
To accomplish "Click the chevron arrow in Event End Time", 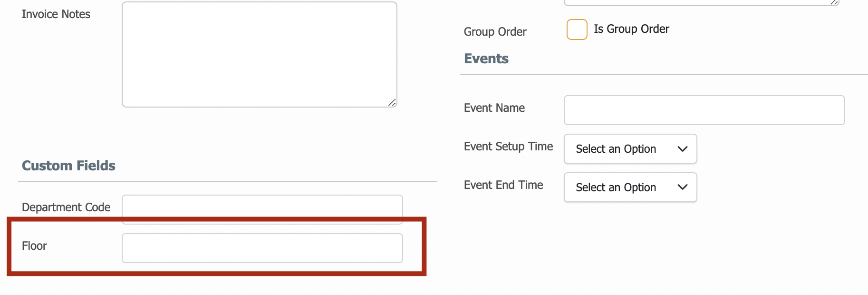I will pyautogui.click(x=683, y=187).
